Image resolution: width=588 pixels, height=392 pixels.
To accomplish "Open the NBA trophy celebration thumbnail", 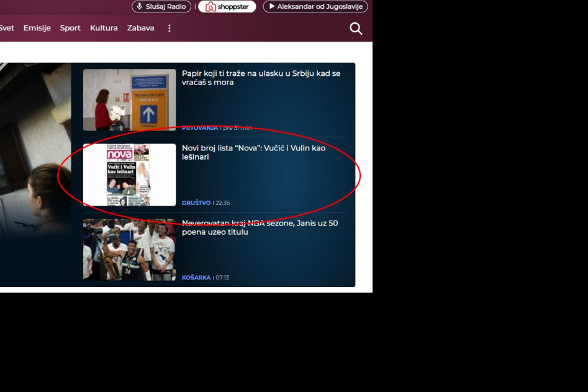I will point(129,249).
